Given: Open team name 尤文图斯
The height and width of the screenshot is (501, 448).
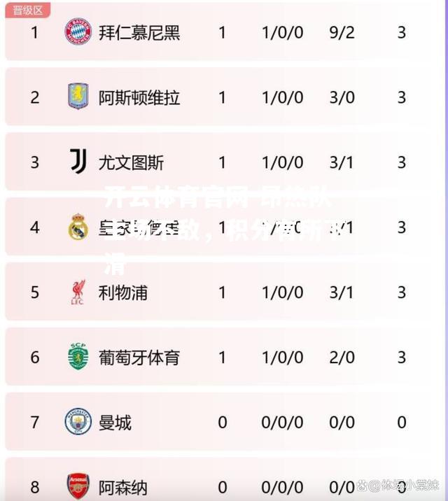Looking at the screenshot, I should 132,162.
